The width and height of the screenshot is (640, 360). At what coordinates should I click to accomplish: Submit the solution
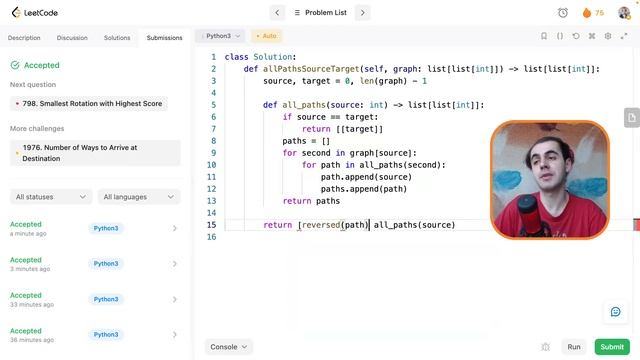coord(612,347)
